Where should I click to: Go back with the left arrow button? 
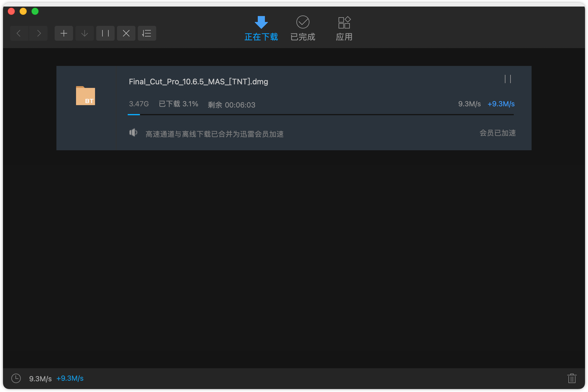coord(19,33)
